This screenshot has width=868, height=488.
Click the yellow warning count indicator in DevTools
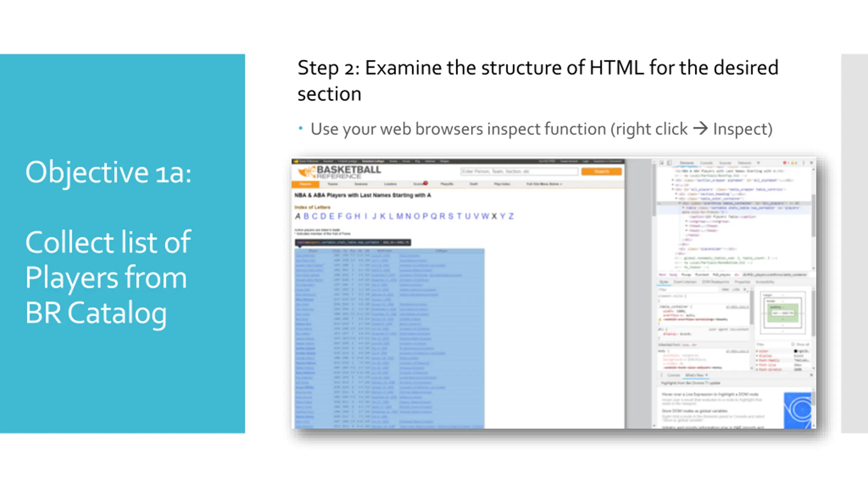pyautogui.click(x=794, y=163)
